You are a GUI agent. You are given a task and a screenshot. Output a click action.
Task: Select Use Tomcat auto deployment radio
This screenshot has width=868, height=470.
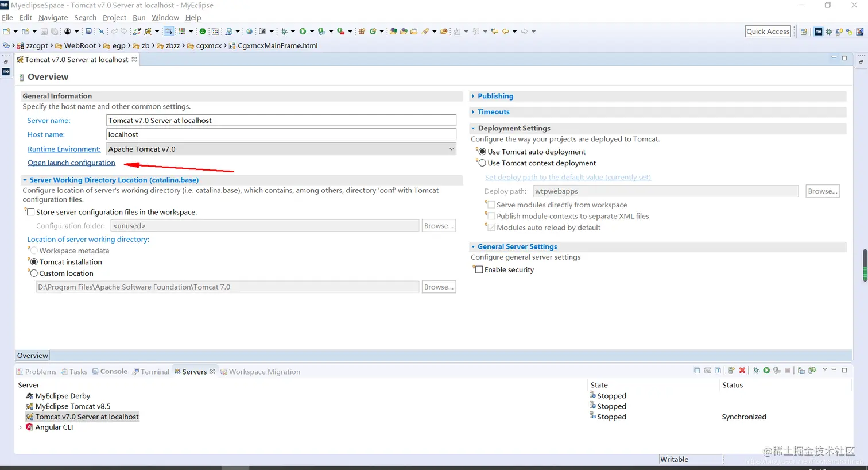[x=482, y=152]
